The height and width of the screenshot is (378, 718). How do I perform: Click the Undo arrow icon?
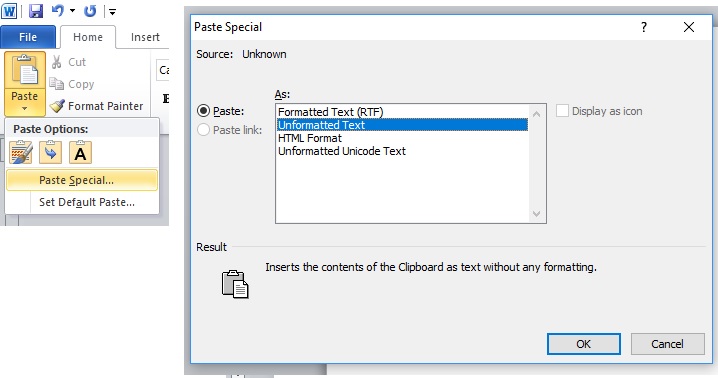click(57, 11)
